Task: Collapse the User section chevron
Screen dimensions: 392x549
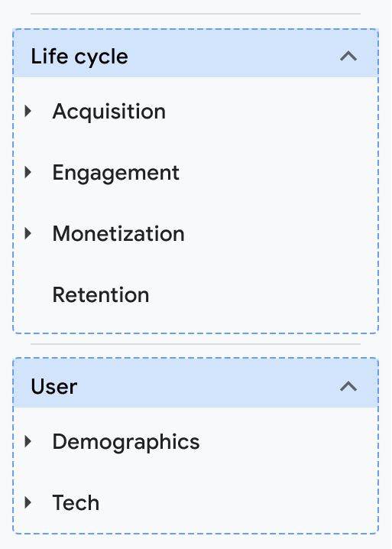Action: click(x=348, y=386)
